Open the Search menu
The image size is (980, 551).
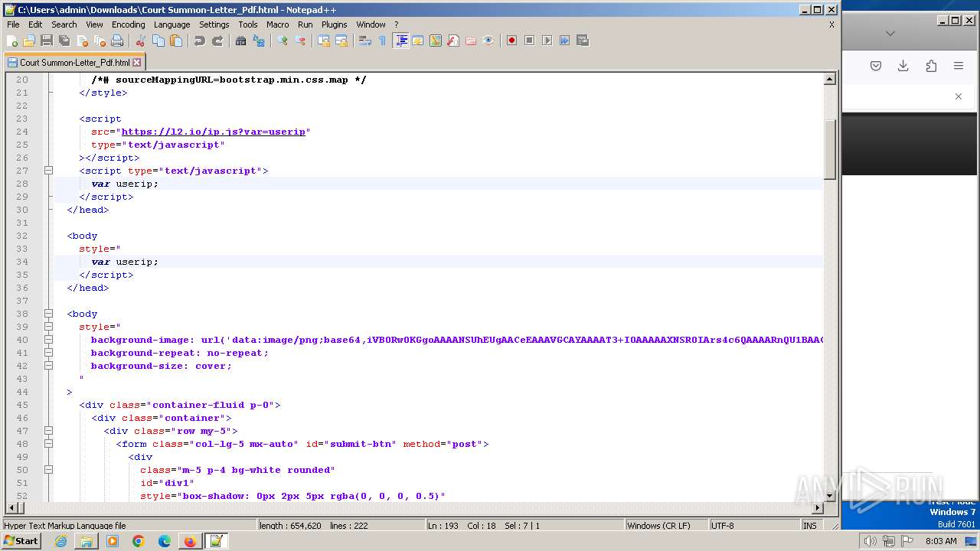tap(64, 24)
